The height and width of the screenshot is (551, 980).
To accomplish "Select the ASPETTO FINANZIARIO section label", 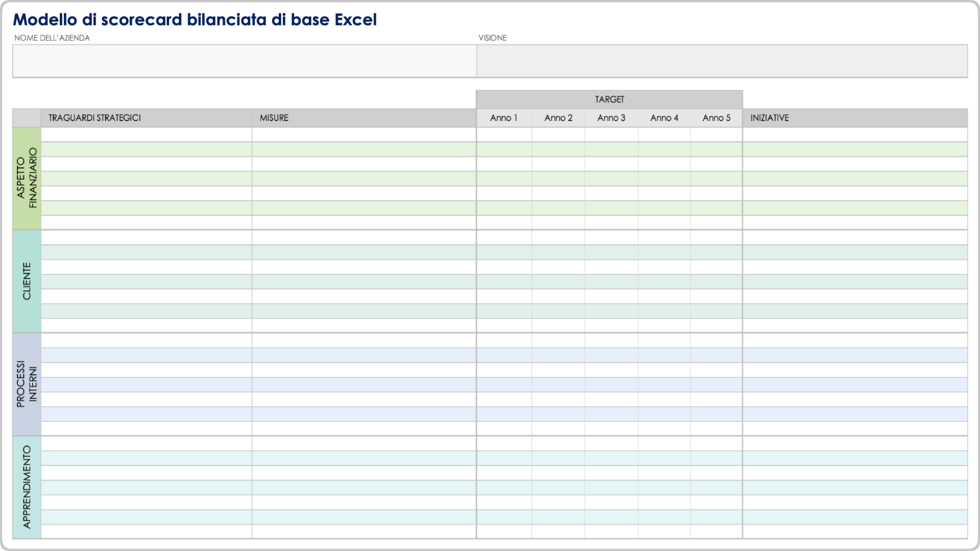I will [x=27, y=178].
